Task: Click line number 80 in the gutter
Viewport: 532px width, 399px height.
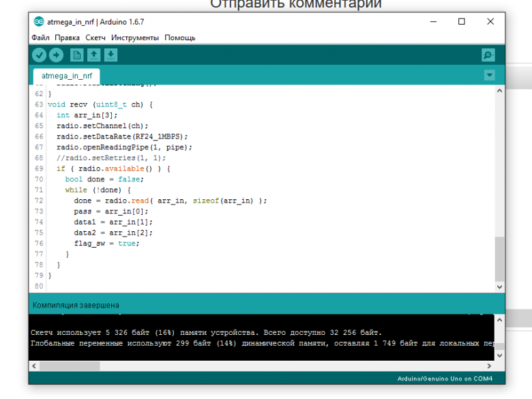Action: click(39, 286)
